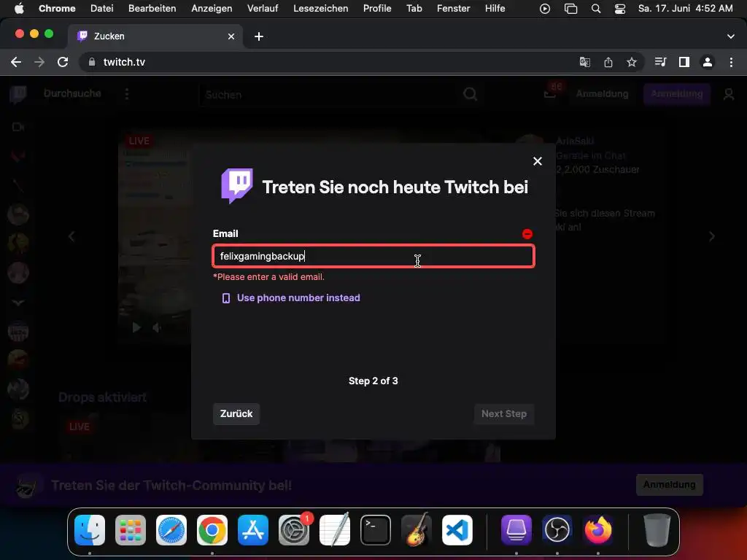
Task: Open Visual Studio Code from Dock
Action: pyautogui.click(x=457, y=530)
